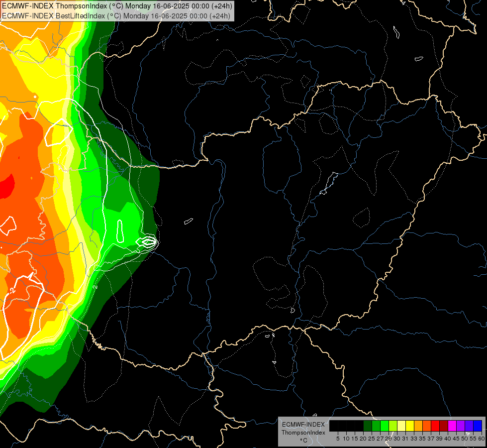Select the violet 50–55 legend swatch

click(469, 426)
